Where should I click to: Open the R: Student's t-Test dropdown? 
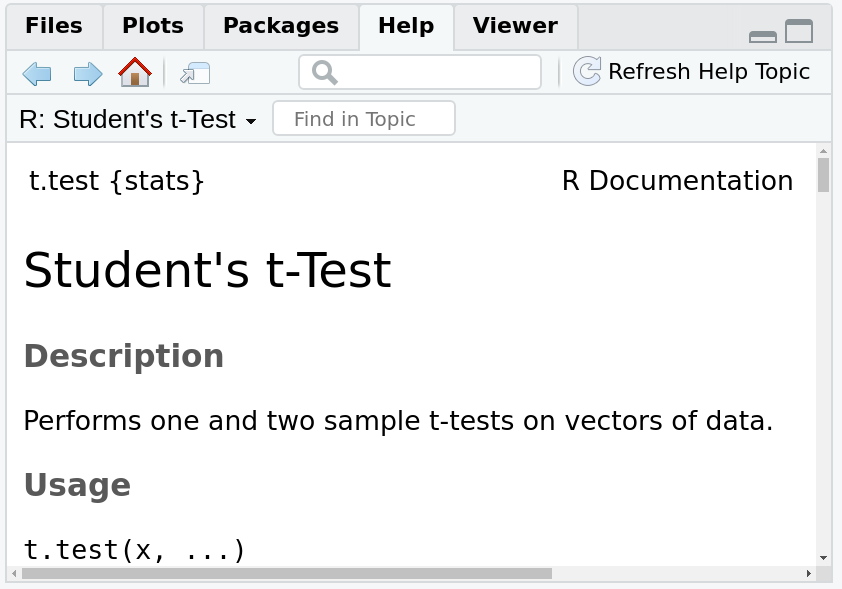click(135, 118)
